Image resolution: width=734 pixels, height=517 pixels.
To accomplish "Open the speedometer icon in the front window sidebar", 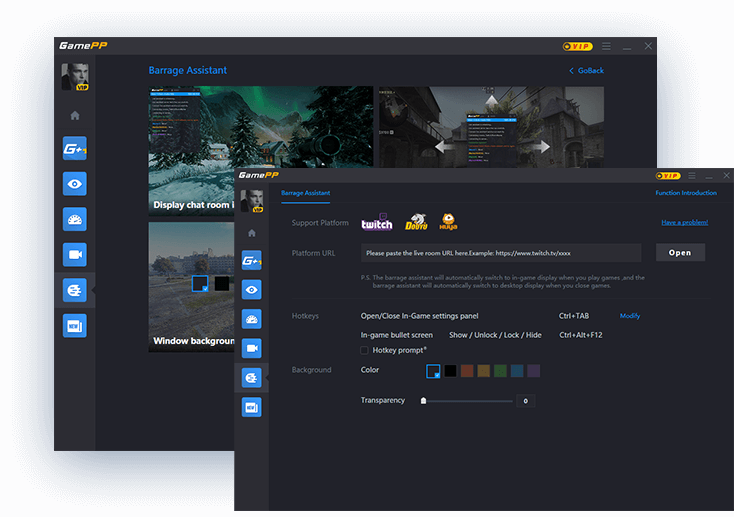I will pos(251,319).
